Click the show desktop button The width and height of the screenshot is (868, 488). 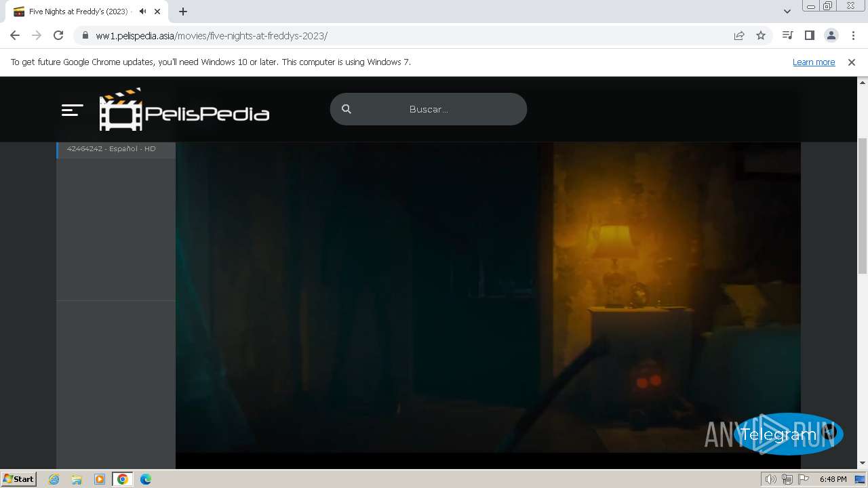[861, 479]
